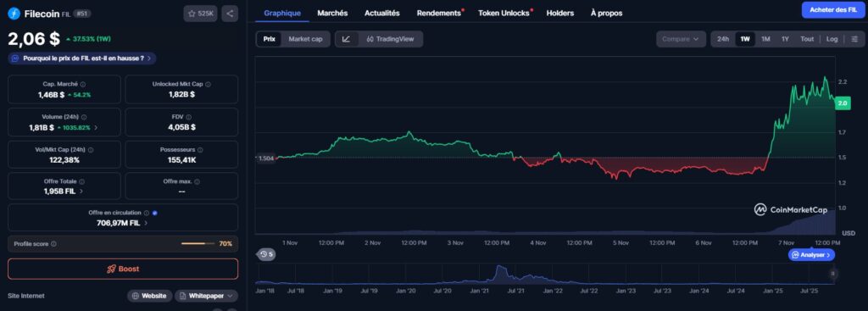Click the 4,05B $ FDV value
The height and width of the screenshot is (311, 868).
(x=181, y=127)
